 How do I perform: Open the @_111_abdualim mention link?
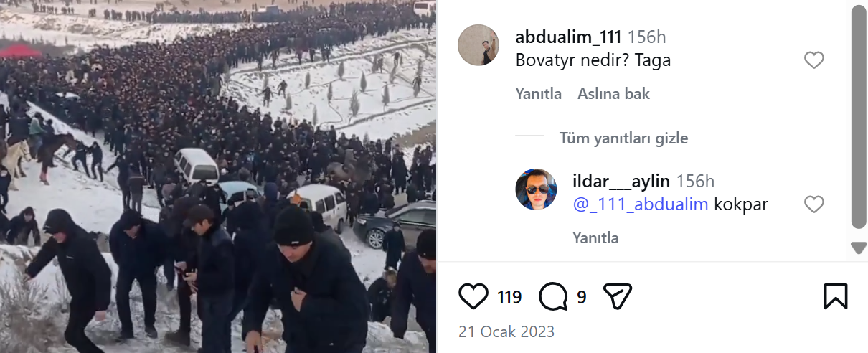tap(641, 204)
